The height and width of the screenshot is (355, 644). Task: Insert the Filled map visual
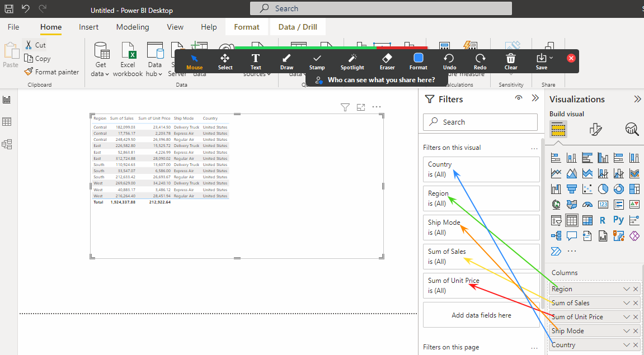(x=571, y=205)
